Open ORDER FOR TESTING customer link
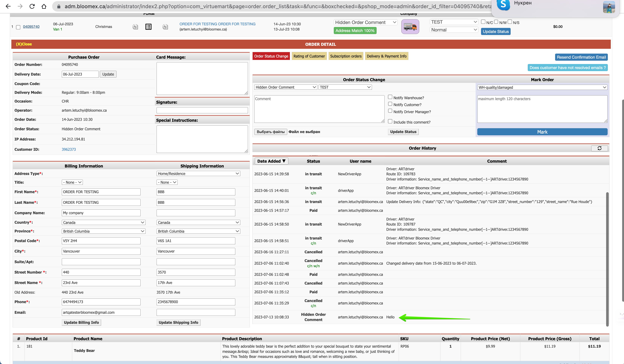This screenshot has width=624, height=364. 217,24
